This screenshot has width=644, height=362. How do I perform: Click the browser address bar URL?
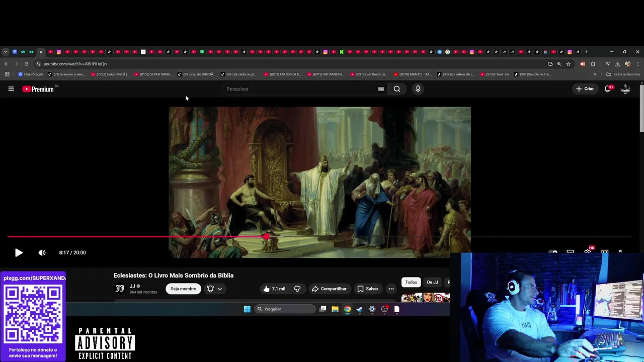click(x=75, y=64)
